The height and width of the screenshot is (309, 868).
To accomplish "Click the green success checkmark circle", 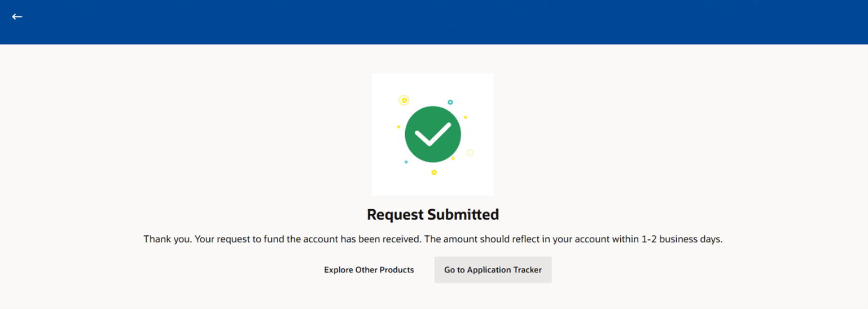I will point(433,135).
